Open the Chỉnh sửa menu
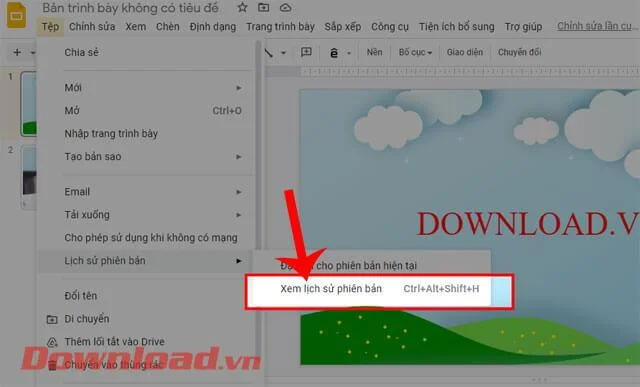This screenshot has height=387, width=640. tap(92, 27)
